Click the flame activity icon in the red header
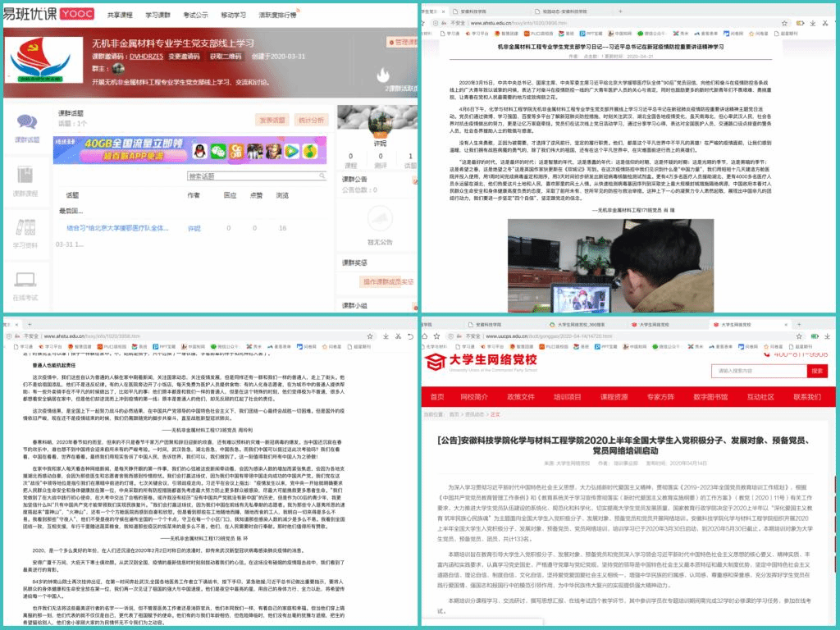This screenshot has width=840, height=630. (382, 75)
